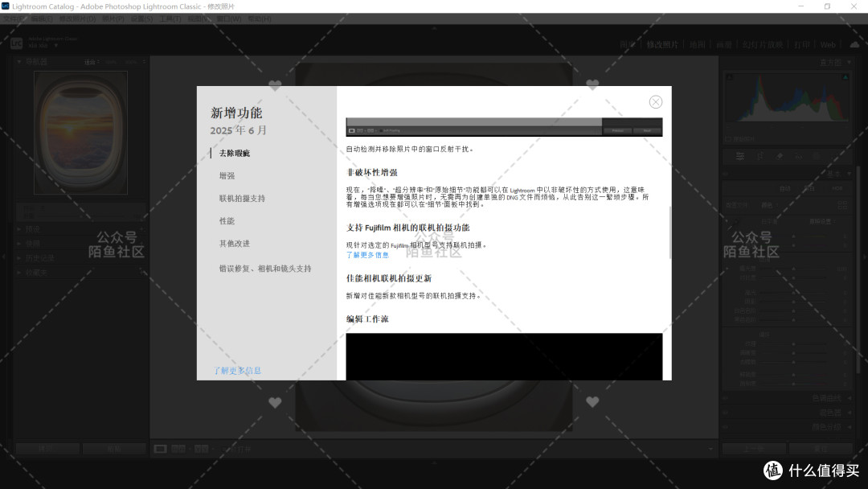Open the 设置(S) menu

click(141, 18)
